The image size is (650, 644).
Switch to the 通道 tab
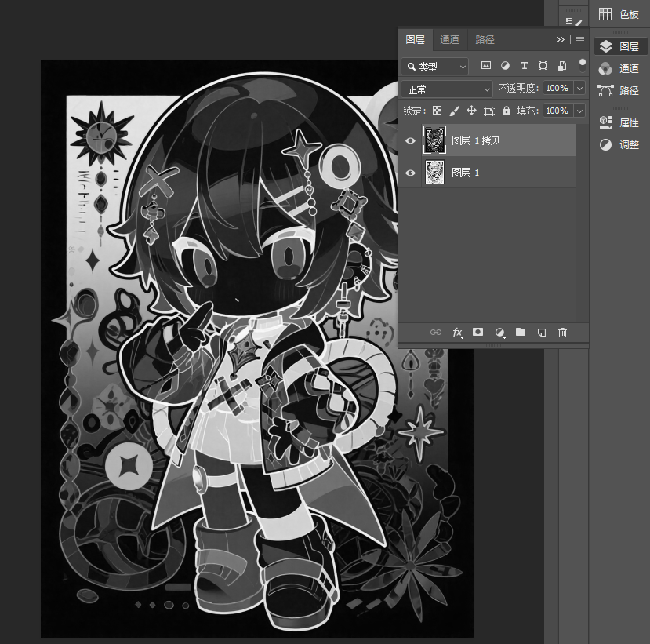[449, 40]
